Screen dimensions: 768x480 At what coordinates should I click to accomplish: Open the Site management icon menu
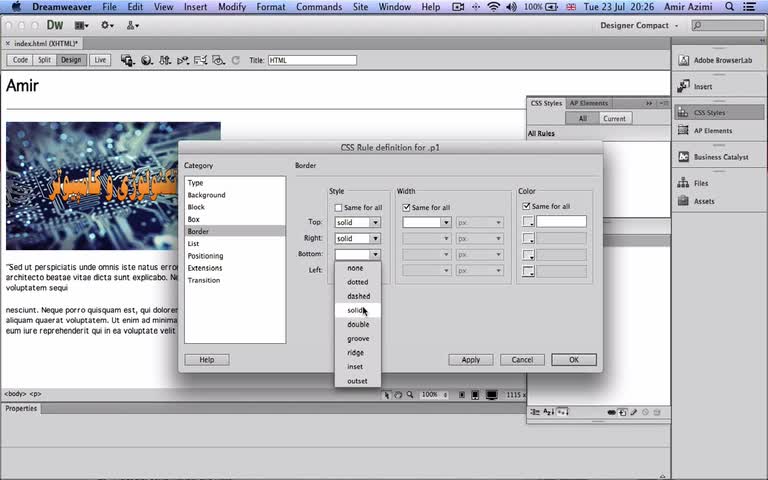coord(132,25)
